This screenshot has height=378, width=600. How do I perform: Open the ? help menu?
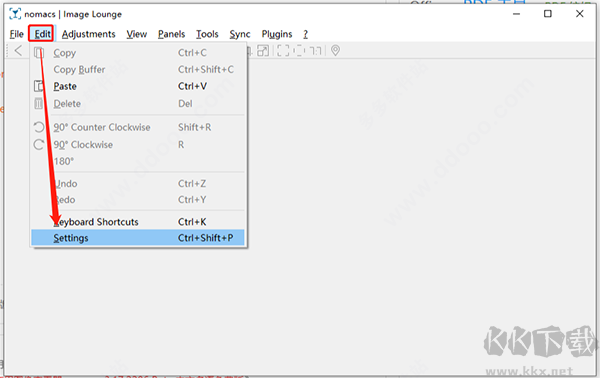(x=305, y=34)
